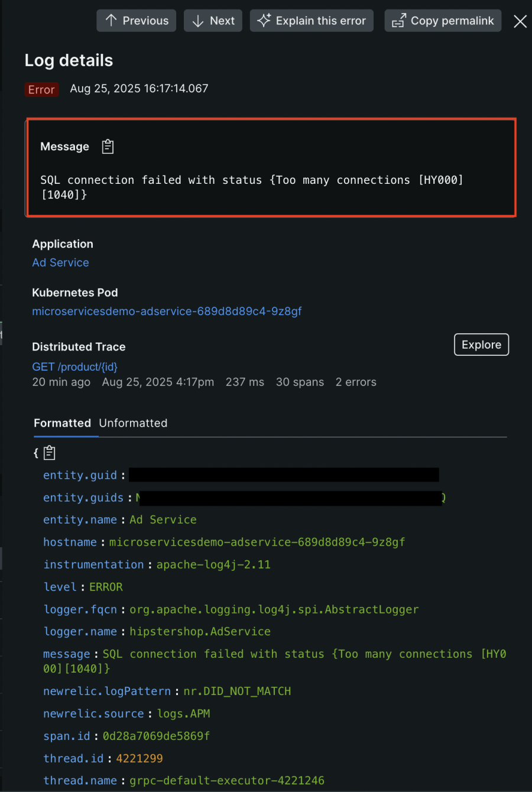Screen dimensions: 532x792
Task: Copy the Message text with clipboard icon
Action: pyautogui.click(x=108, y=147)
